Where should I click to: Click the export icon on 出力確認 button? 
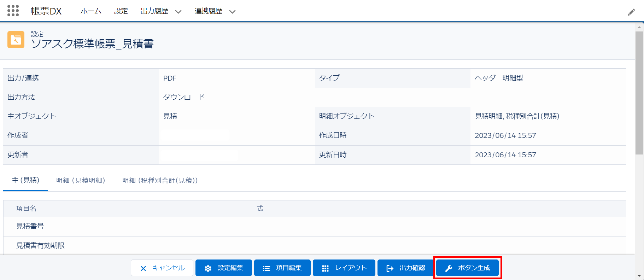pos(390,268)
